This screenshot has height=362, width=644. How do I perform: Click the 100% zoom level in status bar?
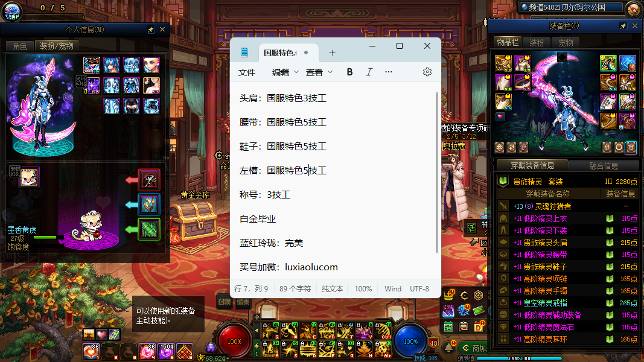click(363, 289)
